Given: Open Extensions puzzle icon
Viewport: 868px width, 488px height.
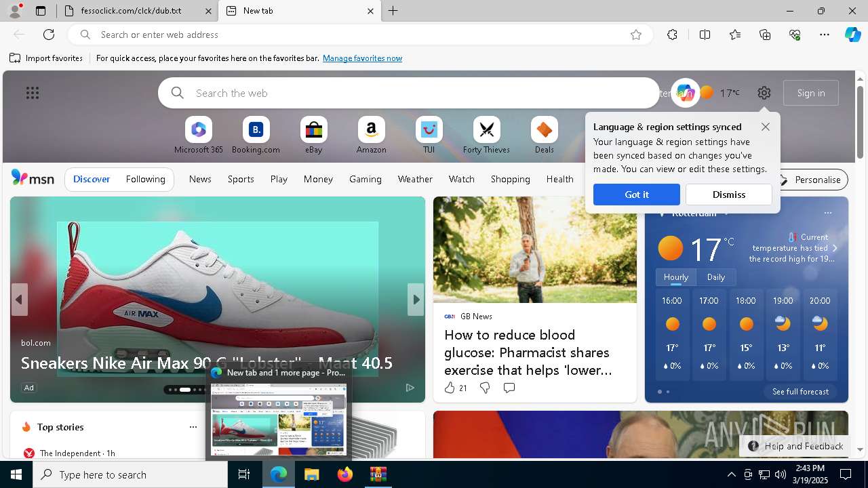Looking at the screenshot, I should (672, 35).
